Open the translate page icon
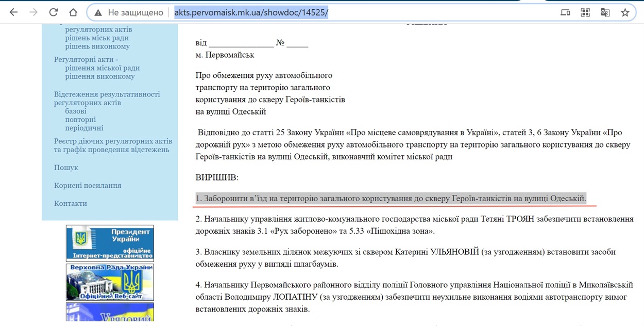This screenshot has height=326, width=644. 605,12
